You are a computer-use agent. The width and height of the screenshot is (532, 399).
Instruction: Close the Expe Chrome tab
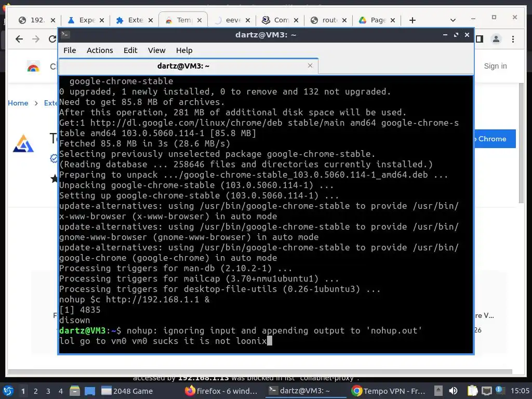tap(101, 20)
